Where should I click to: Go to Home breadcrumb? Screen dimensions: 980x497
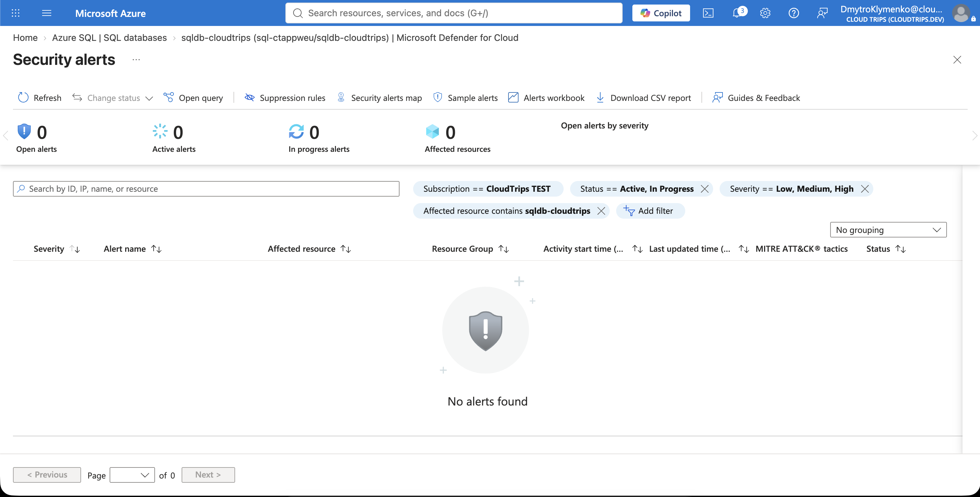click(25, 38)
